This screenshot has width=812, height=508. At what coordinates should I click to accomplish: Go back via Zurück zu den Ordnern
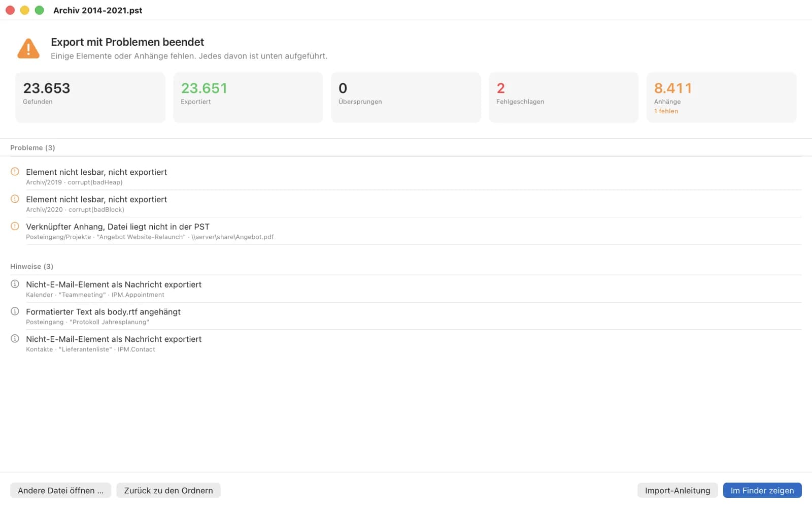pyautogui.click(x=168, y=490)
